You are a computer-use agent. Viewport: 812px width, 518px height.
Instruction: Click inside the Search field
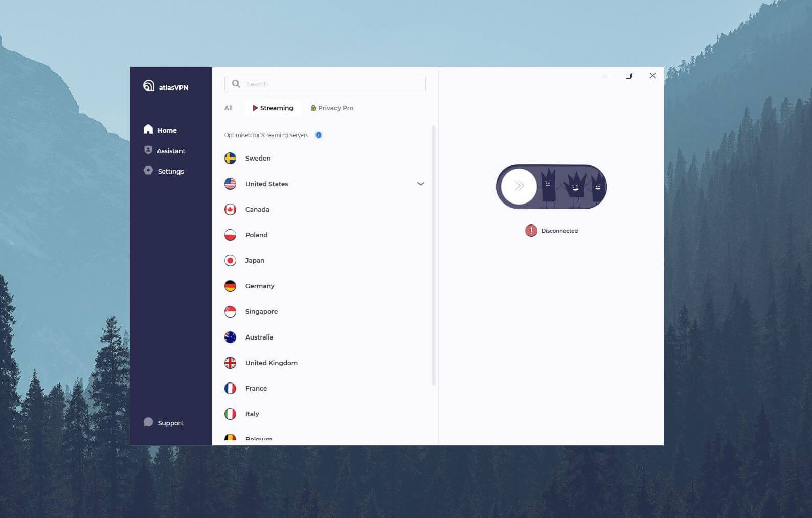pyautogui.click(x=325, y=84)
